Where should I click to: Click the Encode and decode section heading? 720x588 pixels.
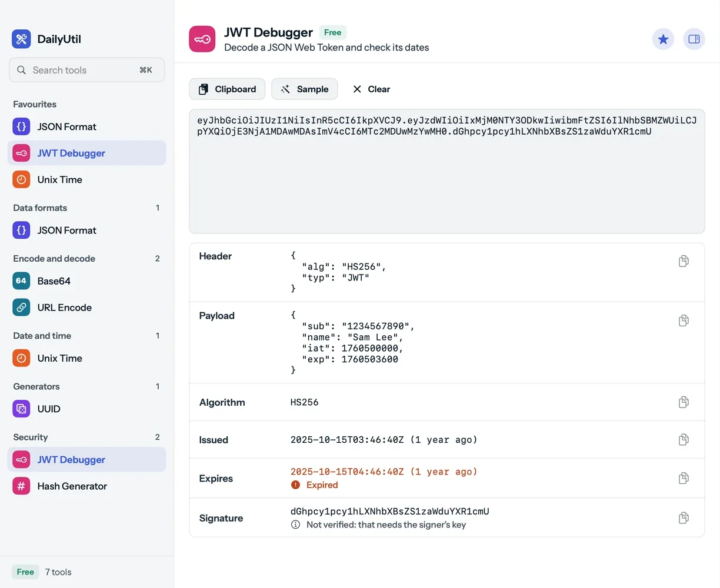point(54,258)
